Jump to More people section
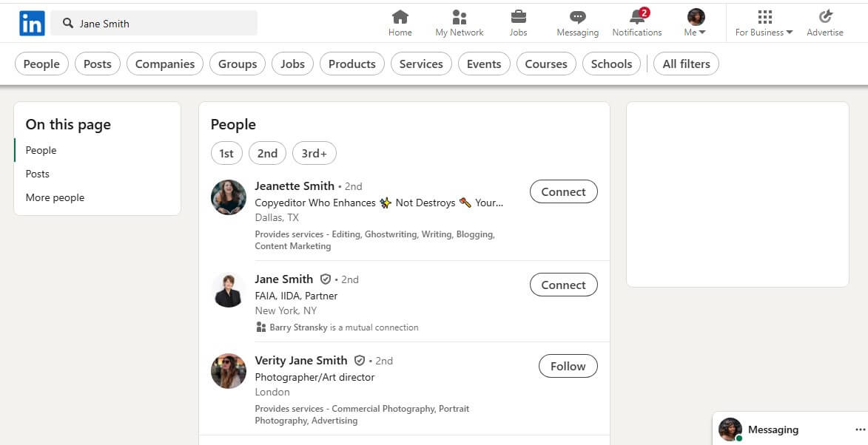868x445 pixels. [x=55, y=197]
